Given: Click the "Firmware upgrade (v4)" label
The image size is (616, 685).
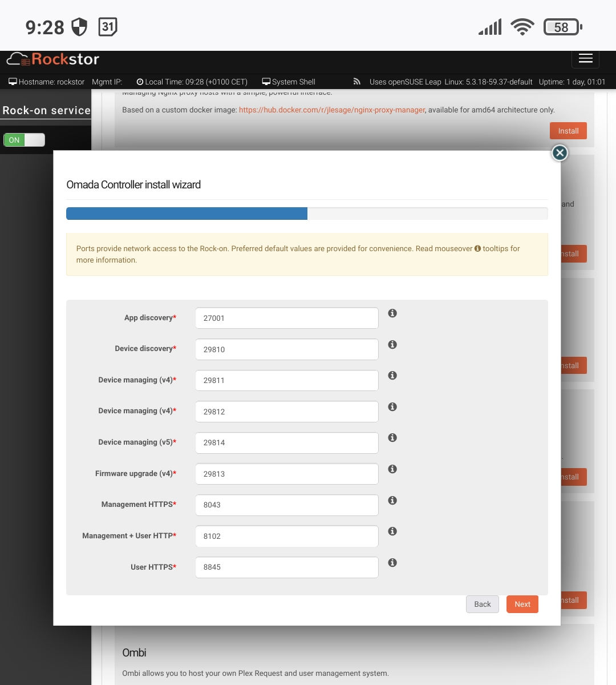Looking at the screenshot, I should click(136, 474).
